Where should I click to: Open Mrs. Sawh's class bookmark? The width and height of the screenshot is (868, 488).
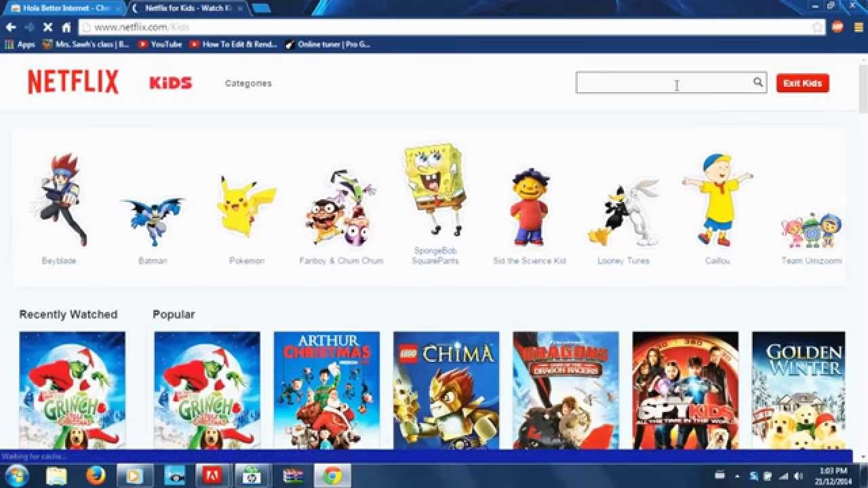coord(86,44)
